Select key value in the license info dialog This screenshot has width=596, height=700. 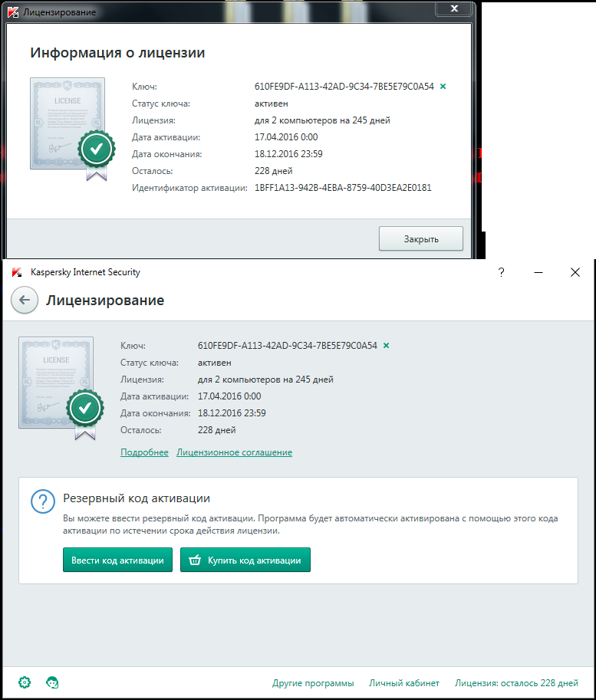coord(344,87)
